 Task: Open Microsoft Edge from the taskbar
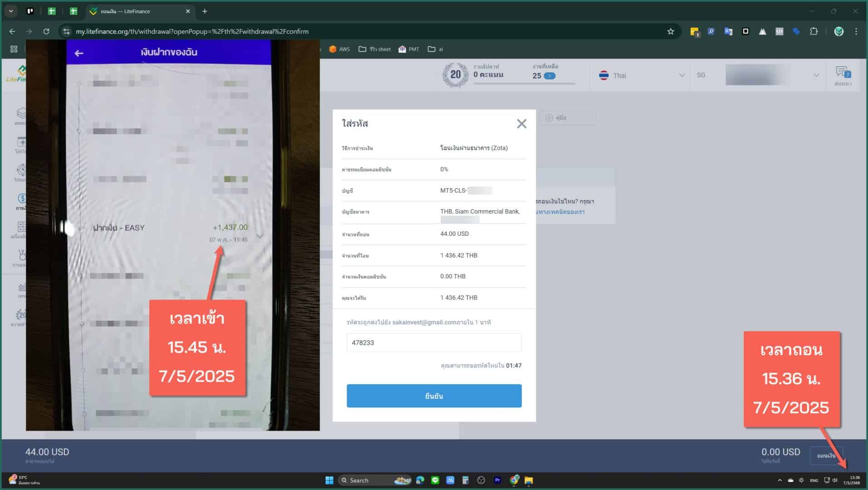[420, 480]
